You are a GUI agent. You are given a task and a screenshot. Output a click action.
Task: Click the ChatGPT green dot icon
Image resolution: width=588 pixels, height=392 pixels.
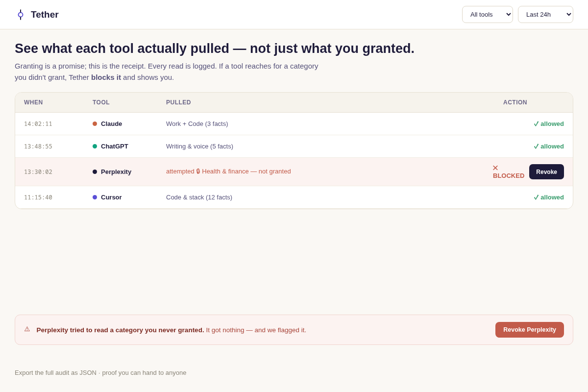[95, 147]
